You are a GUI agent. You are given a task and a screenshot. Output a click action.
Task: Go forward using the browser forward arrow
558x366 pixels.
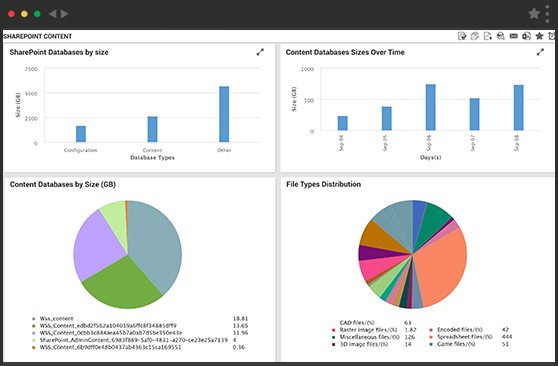click(64, 14)
